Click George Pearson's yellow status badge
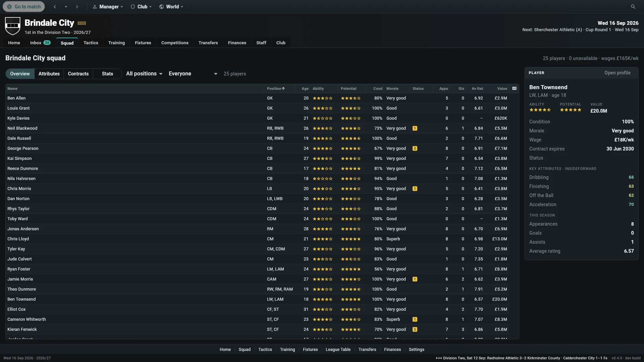 click(415, 148)
